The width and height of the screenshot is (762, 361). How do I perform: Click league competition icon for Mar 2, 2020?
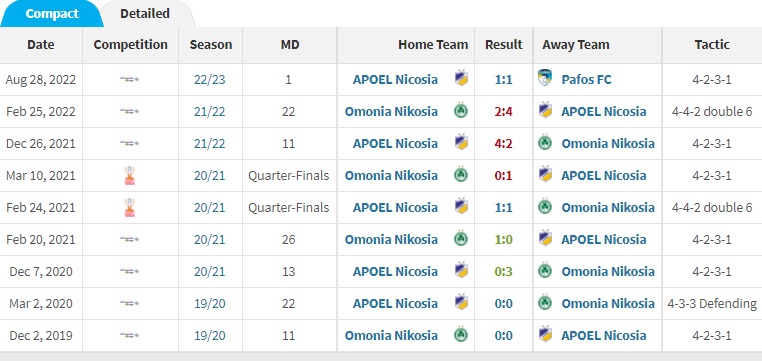click(129, 304)
